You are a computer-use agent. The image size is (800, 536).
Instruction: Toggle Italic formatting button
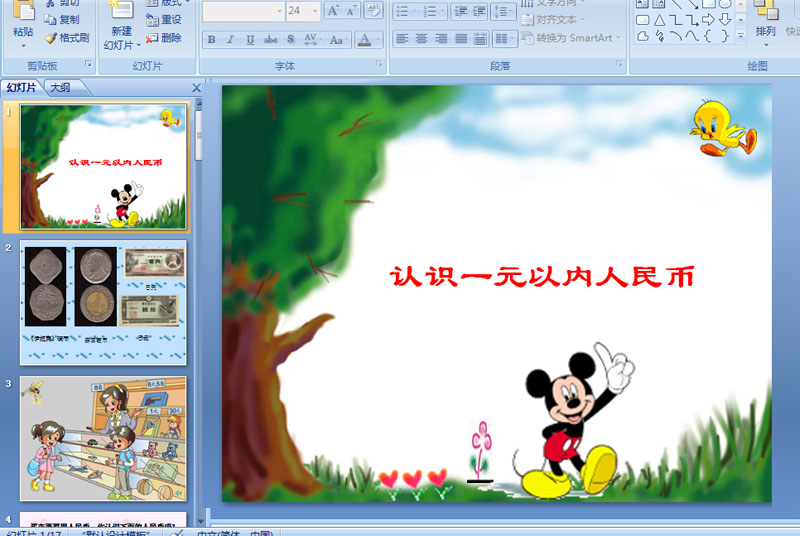(x=231, y=39)
